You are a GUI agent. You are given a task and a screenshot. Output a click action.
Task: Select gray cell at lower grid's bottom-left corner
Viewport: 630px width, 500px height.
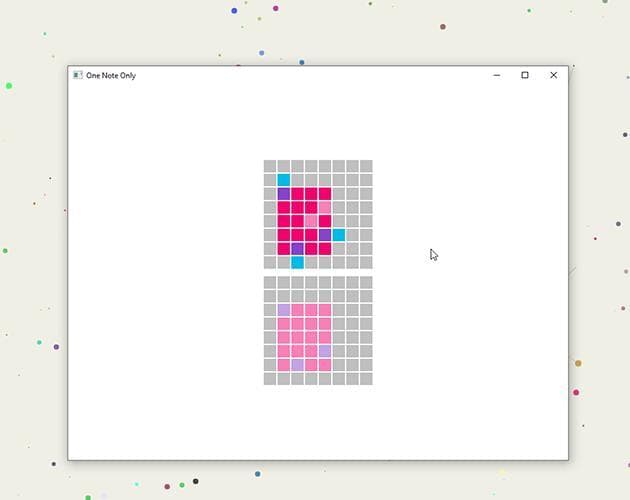[270, 379]
